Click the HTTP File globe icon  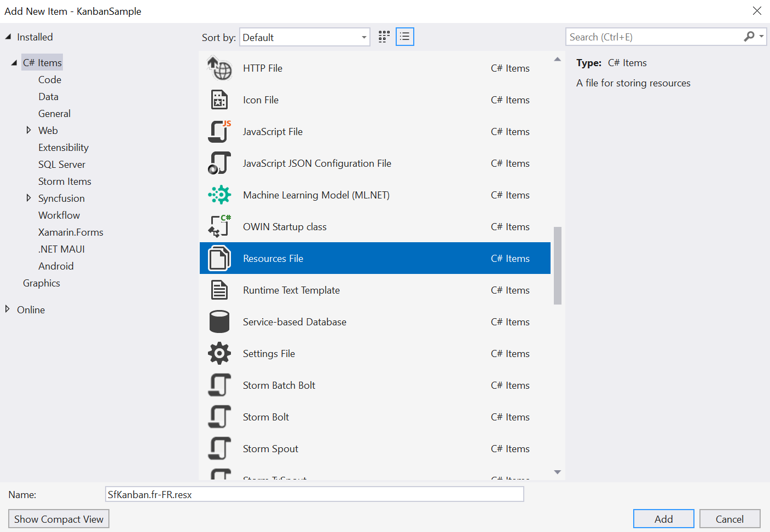(219, 68)
